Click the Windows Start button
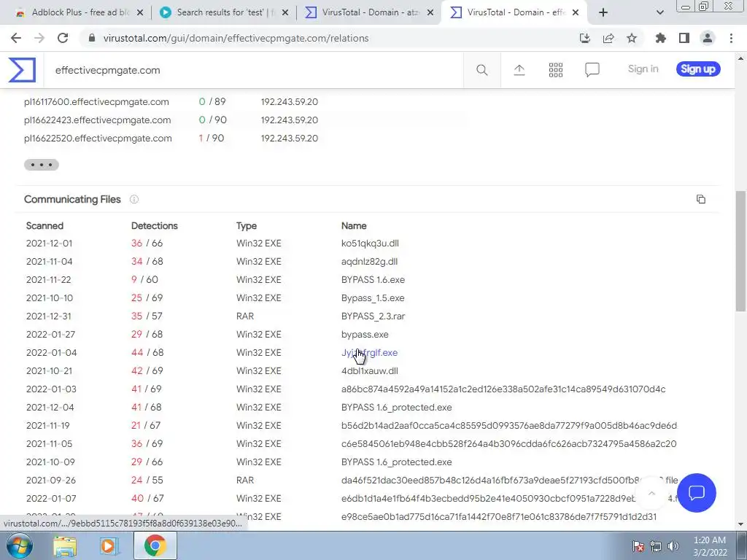The height and width of the screenshot is (560, 747). [18, 545]
